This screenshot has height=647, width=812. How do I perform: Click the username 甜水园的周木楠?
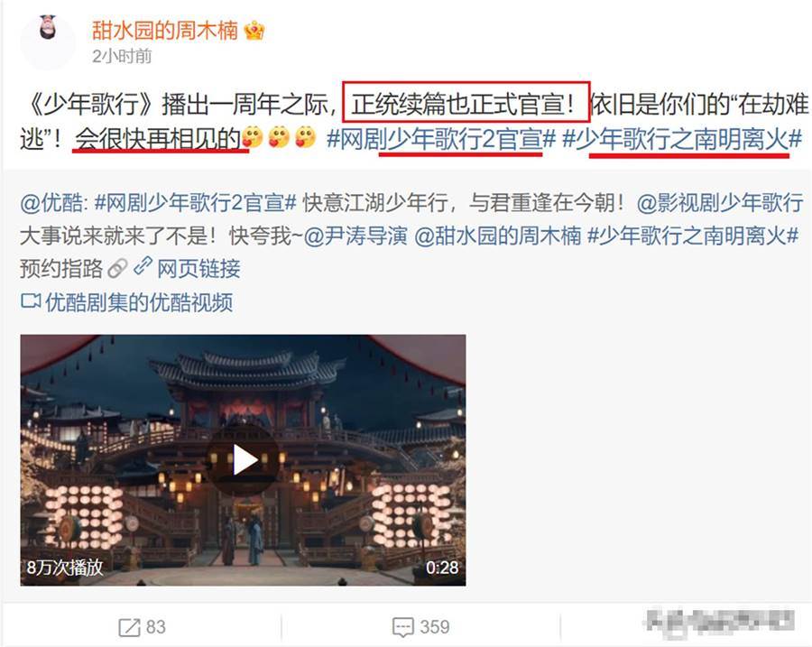click(165, 31)
